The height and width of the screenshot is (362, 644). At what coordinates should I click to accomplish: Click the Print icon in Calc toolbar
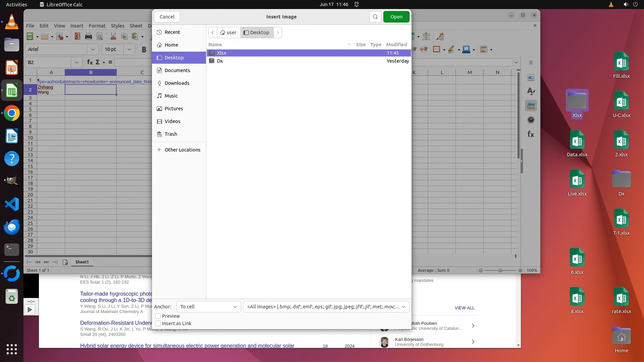point(89,37)
